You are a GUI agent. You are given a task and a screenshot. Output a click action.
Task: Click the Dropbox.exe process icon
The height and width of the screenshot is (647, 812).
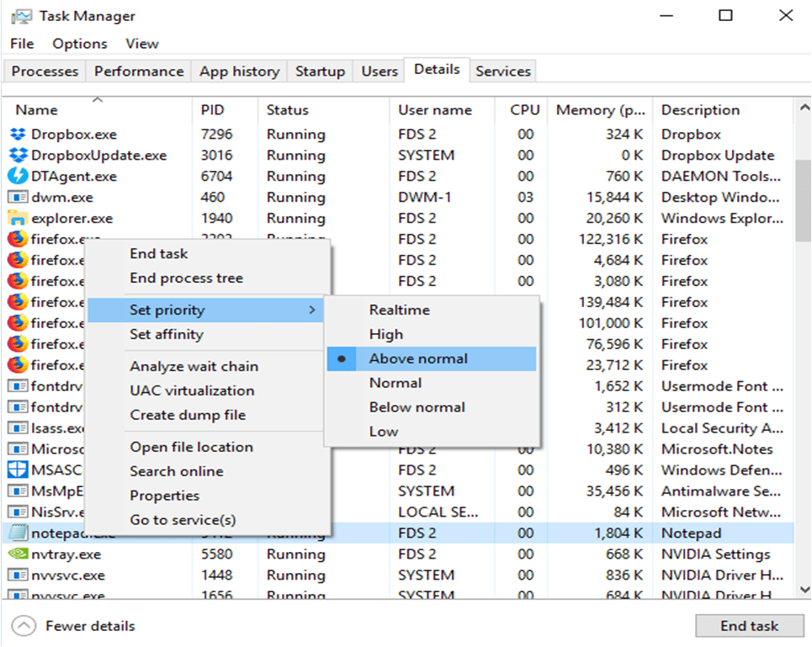18,135
